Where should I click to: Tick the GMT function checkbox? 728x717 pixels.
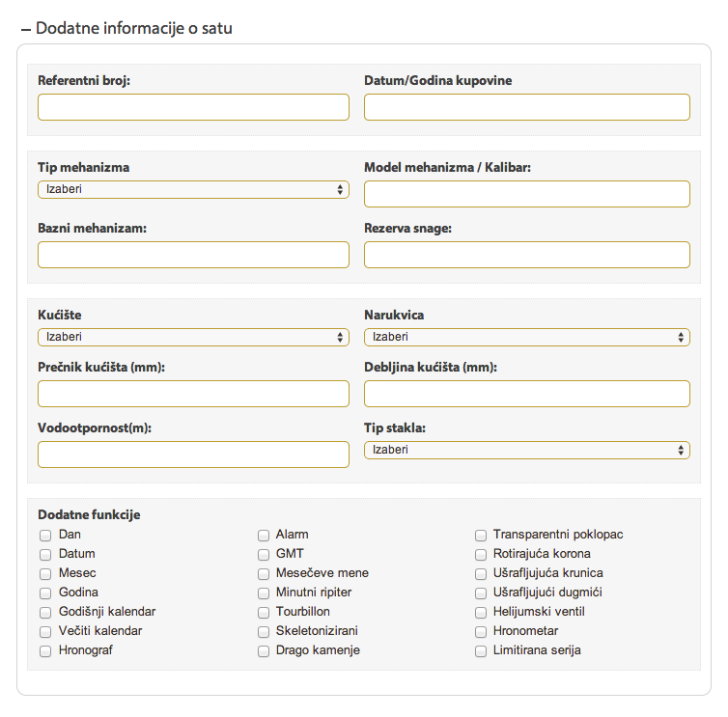click(264, 555)
